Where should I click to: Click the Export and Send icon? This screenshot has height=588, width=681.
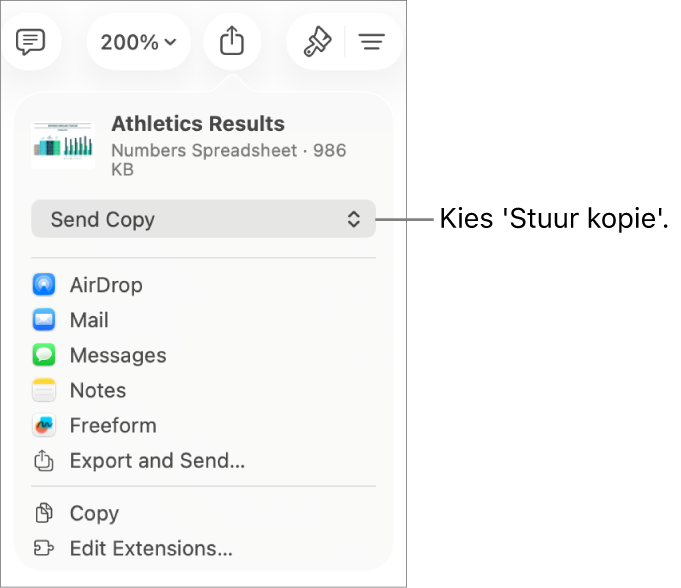44,460
